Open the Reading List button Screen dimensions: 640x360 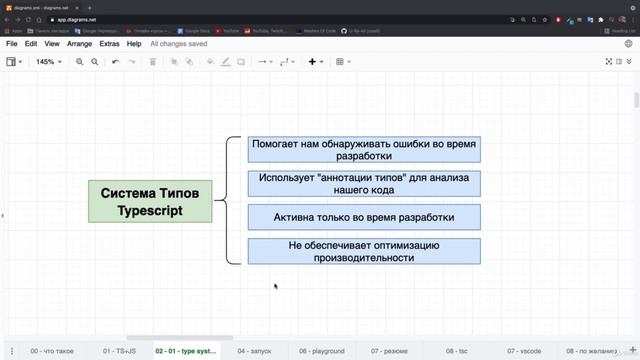[x=620, y=31]
